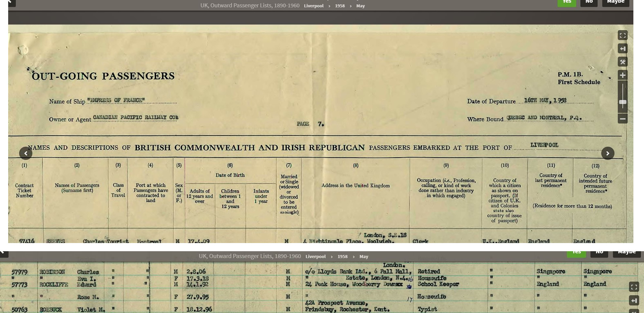The image size is (644, 313).
Task: Open the Liverpool breadcrumb in the upper header
Action: coord(313,6)
